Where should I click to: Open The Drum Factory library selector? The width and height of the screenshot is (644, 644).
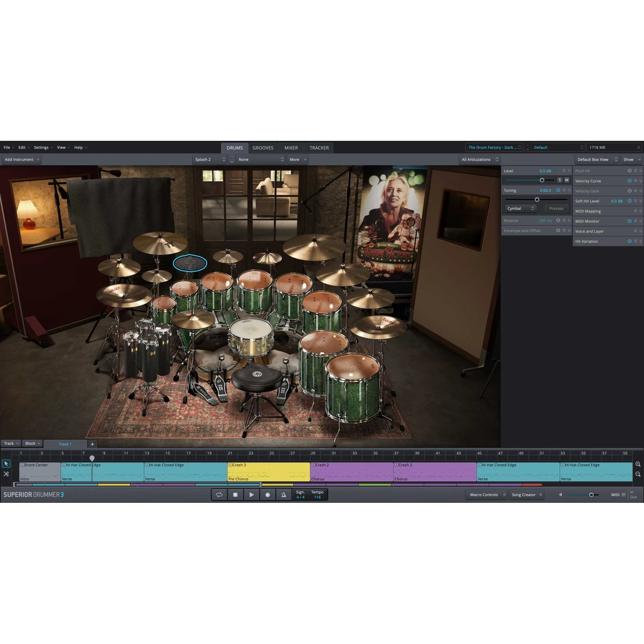pos(494,147)
